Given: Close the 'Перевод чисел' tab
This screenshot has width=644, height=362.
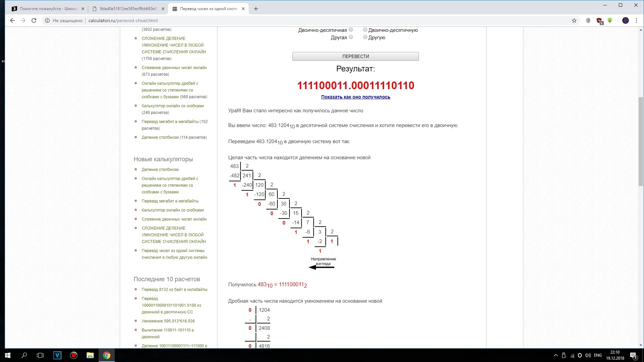Looking at the screenshot, I should [x=243, y=9].
